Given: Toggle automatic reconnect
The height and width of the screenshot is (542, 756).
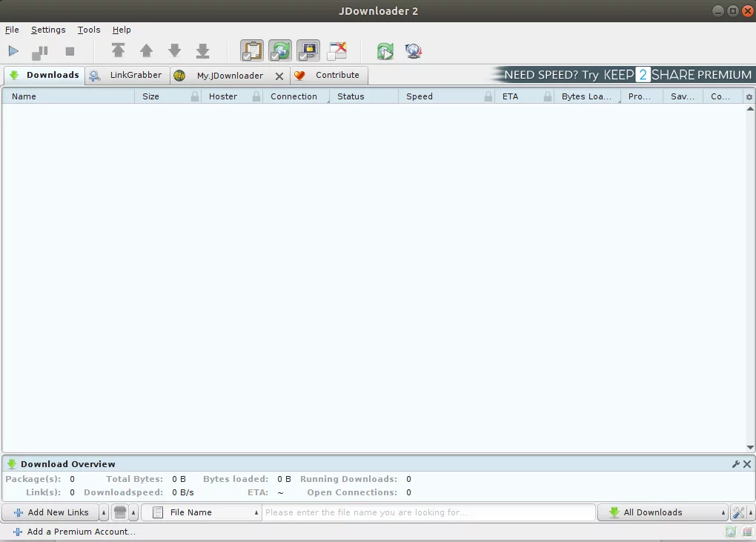Looking at the screenshot, I should pyautogui.click(x=280, y=51).
